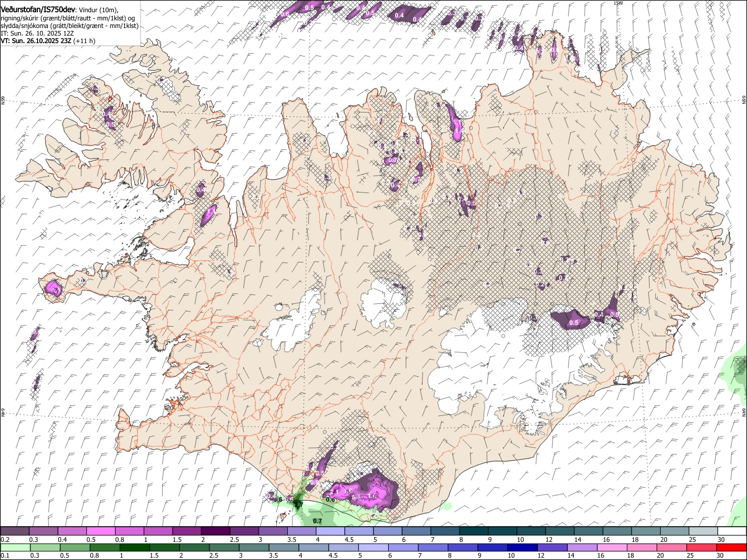747x560 pixels.
Task: Pick the dark teal top-row swatch between 8 and 9
Action: pos(473,531)
